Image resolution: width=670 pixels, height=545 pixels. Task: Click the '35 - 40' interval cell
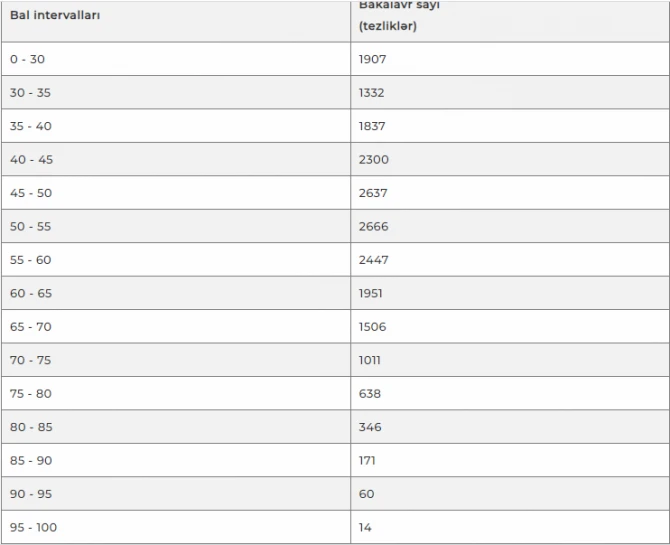[x=176, y=126]
